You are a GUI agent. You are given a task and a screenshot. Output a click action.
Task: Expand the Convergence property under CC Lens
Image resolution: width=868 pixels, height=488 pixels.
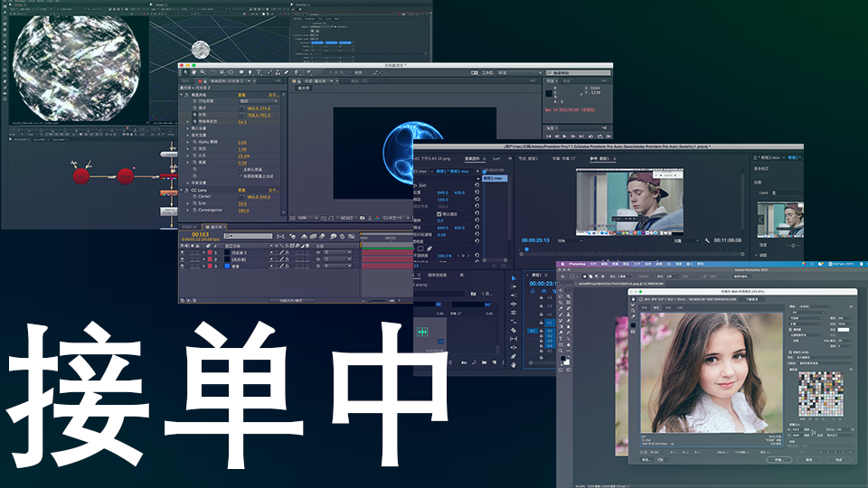188,210
